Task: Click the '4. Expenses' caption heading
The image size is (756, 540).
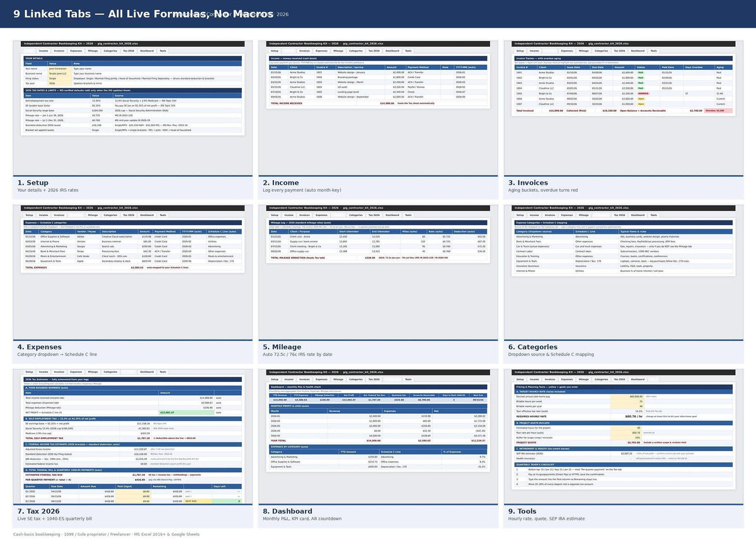Action: pyautogui.click(x=40, y=347)
